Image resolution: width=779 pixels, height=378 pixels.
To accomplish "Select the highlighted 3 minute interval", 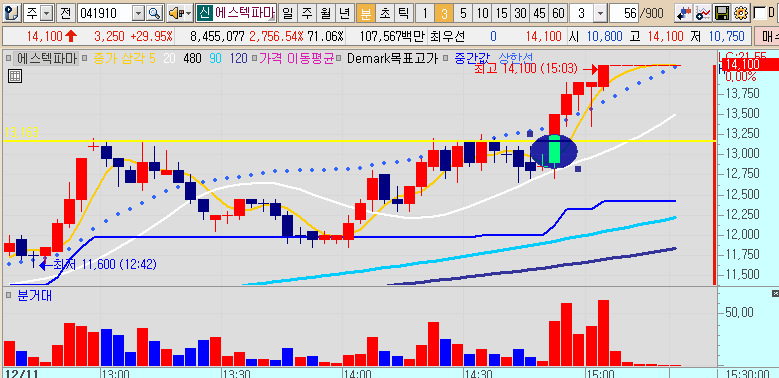I will [444, 13].
